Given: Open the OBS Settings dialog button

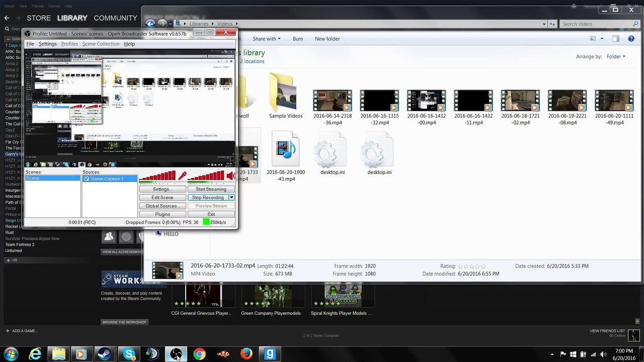Looking at the screenshot, I should tap(162, 189).
